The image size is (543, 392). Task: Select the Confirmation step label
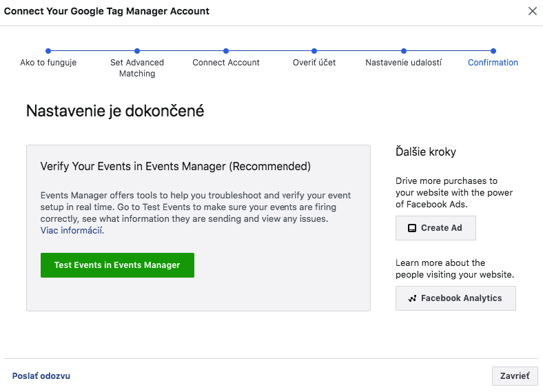pyautogui.click(x=493, y=62)
